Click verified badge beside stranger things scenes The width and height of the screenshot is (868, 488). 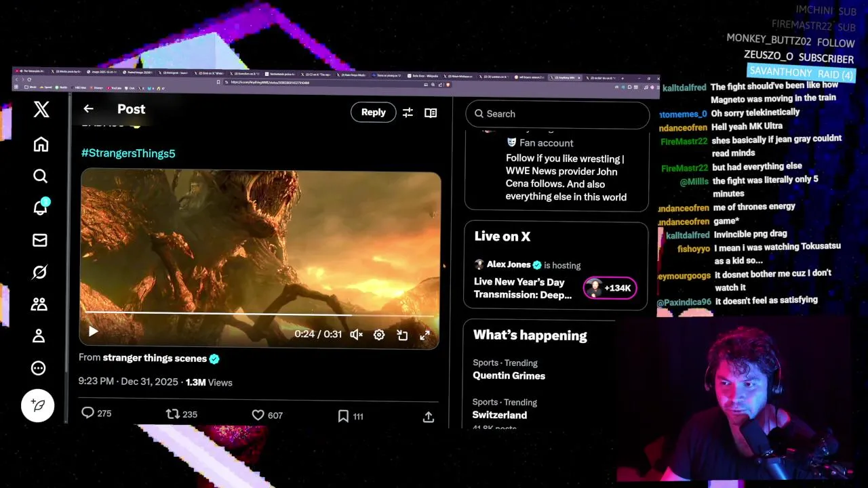click(214, 359)
